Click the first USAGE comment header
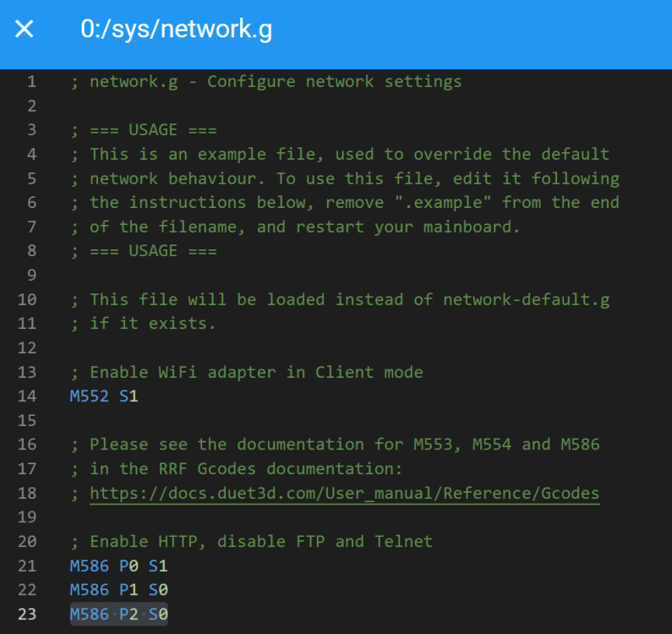Screen dimensions: 672x634 [x=144, y=130]
